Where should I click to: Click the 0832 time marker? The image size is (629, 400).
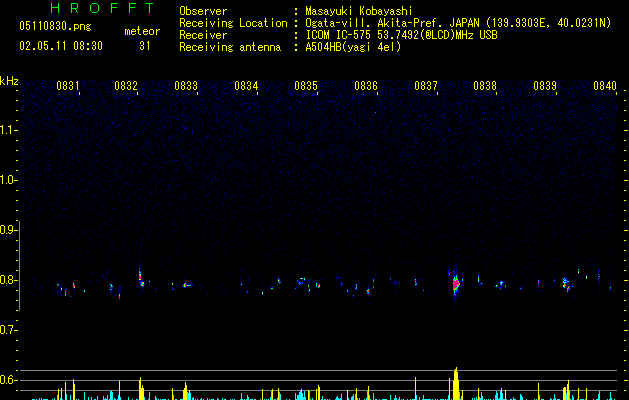[126, 85]
